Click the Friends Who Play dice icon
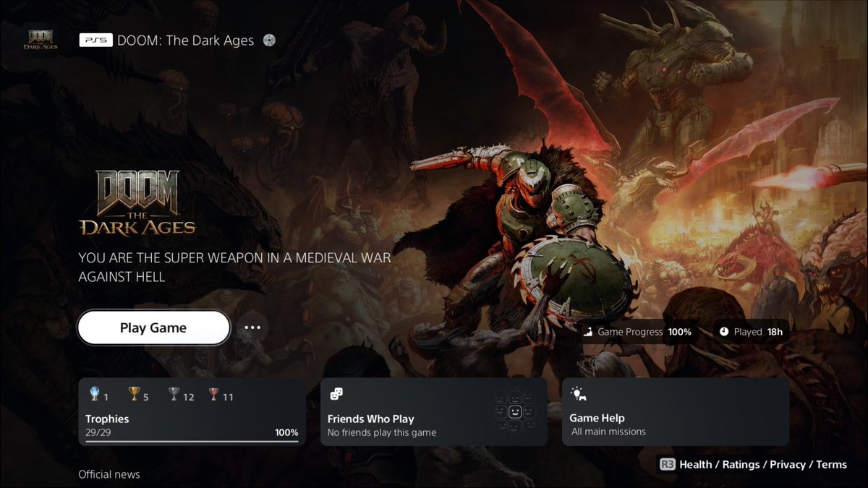Screen dimensions: 868x488 pyautogui.click(x=336, y=394)
